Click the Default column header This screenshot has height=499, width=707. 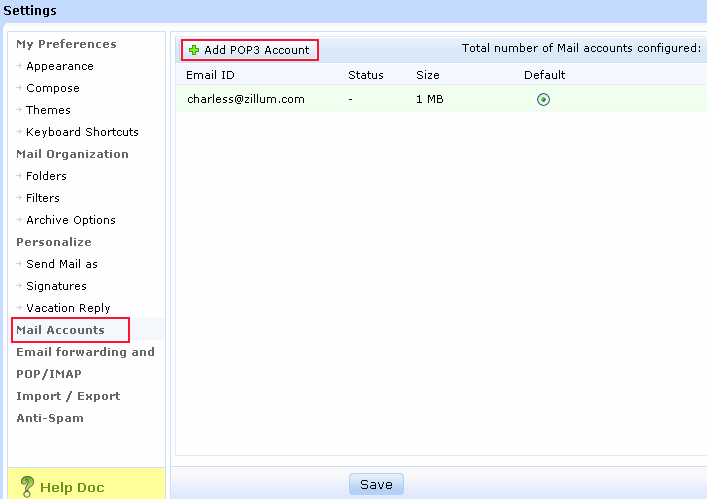[544, 75]
